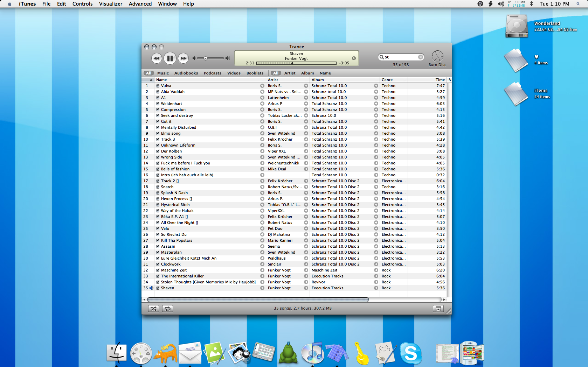The width and height of the screenshot is (588, 367).
Task: Toggle shuffle mode button
Action: pyautogui.click(x=153, y=309)
